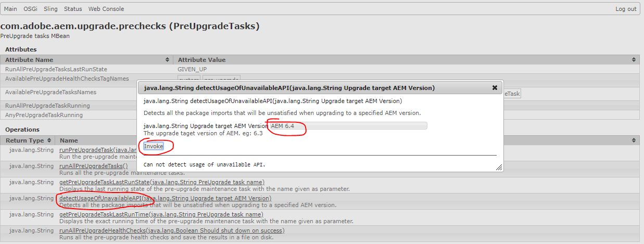
Task: Click the Log out button
Action: [x=626, y=9]
